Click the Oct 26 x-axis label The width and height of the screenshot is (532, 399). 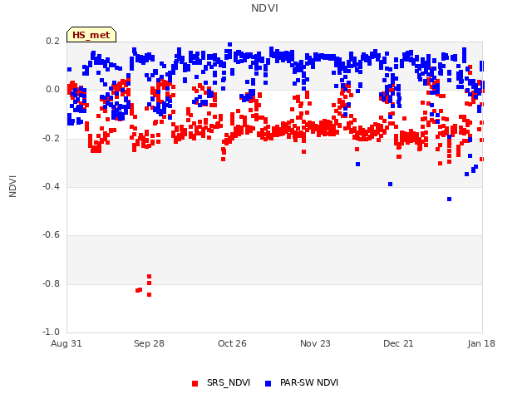[232, 343]
